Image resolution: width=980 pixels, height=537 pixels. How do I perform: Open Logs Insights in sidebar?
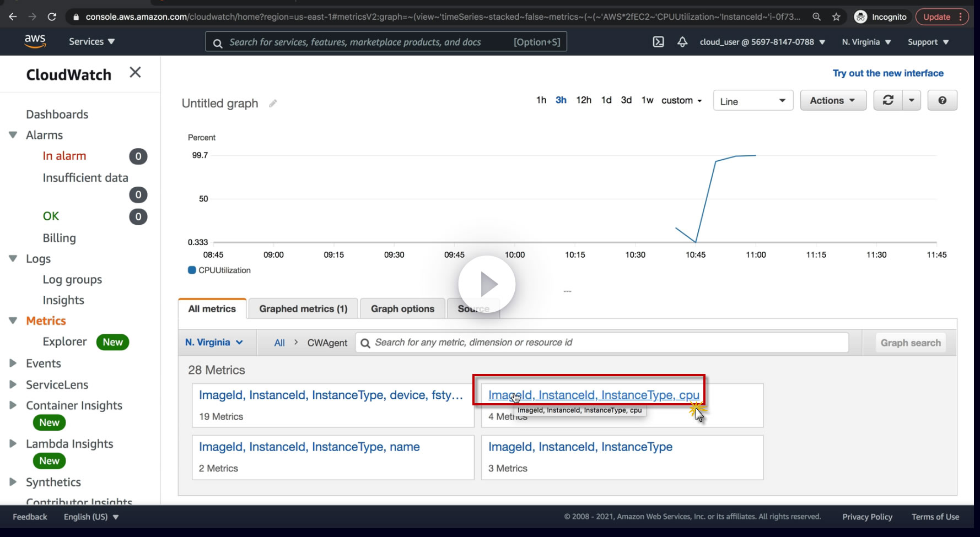pyautogui.click(x=63, y=300)
